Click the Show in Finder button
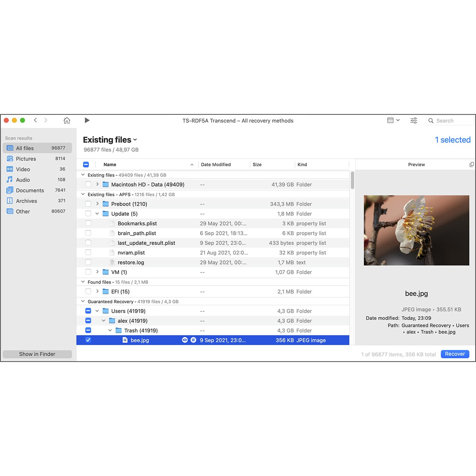Screen dimensions: 476x476 point(37,354)
